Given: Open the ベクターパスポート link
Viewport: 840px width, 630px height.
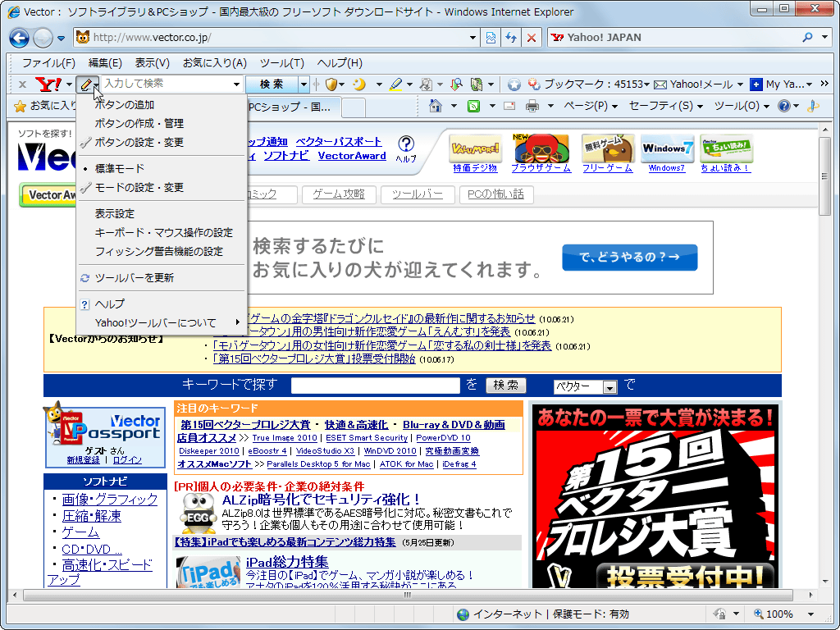Looking at the screenshot, I should coord(339,142).
